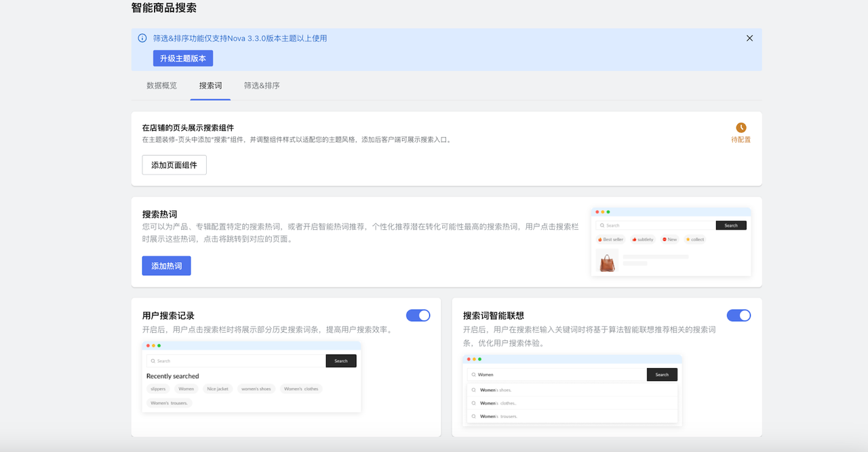Click the orange 待配置 clock status icon

741,127
